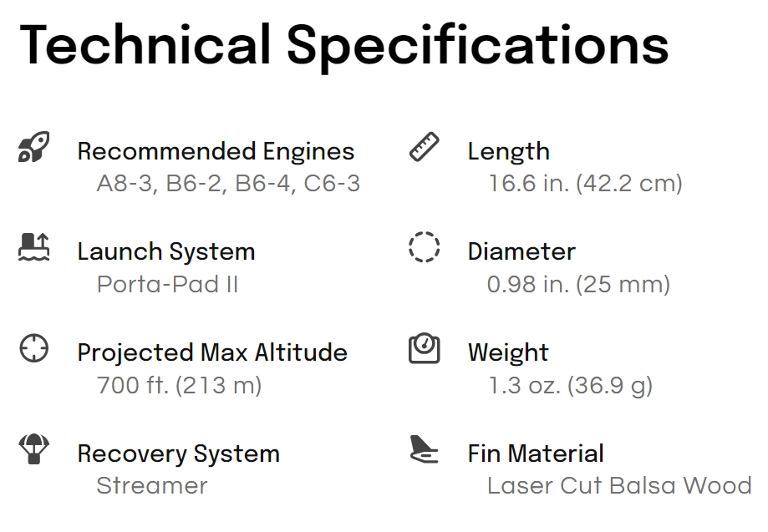The image size is (768, 532).
Task: Click the launch pad icon by Launch System
Action: (x=33, y=247)
